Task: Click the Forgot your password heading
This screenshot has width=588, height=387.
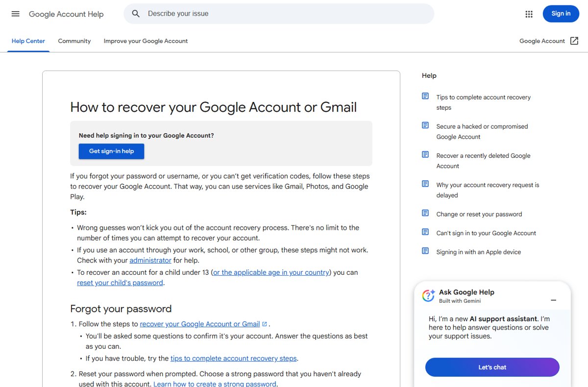Action: coord(121,309)
